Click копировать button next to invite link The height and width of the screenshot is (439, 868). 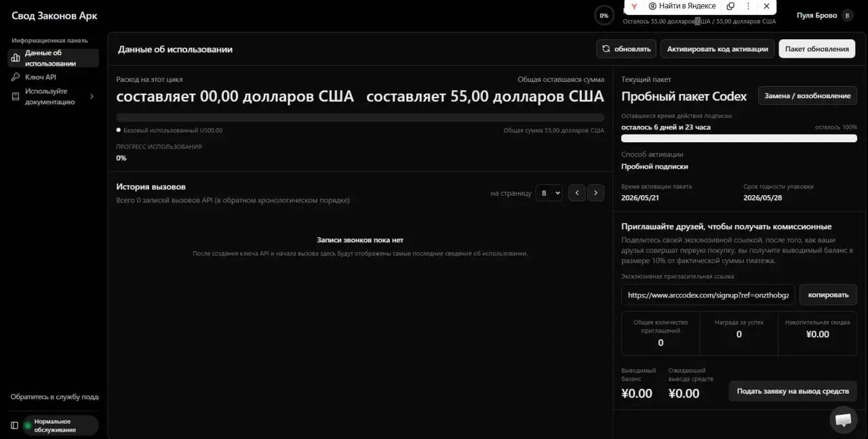click(829, 295)
